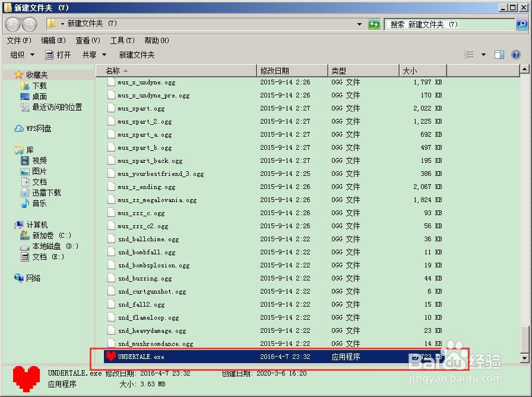Click the search magnifier icon
This screenshot has width=532, height=397.
(521, 24)
